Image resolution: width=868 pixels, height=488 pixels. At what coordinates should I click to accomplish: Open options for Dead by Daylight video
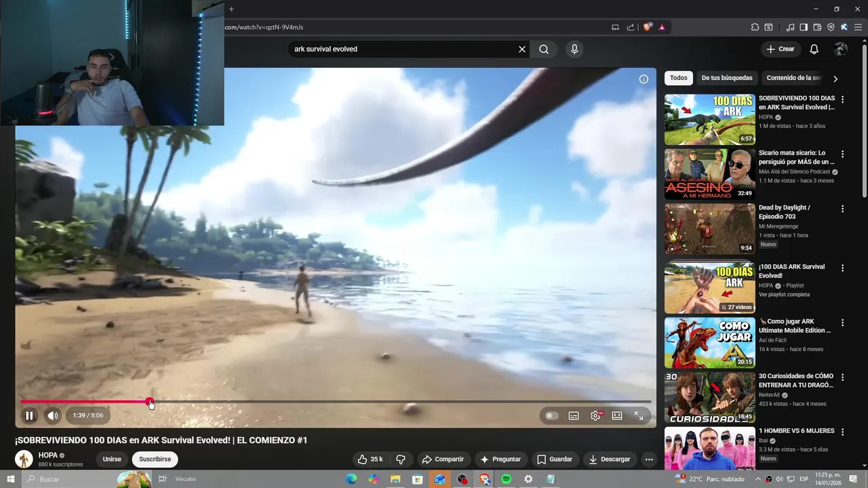[x=843, y=209]
